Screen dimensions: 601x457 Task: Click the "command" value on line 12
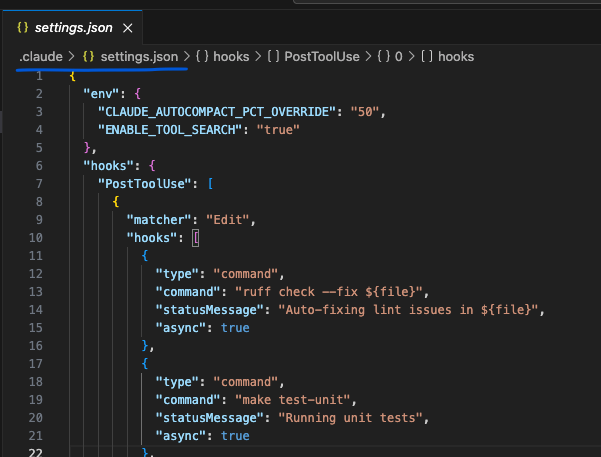tap(246, 274)
